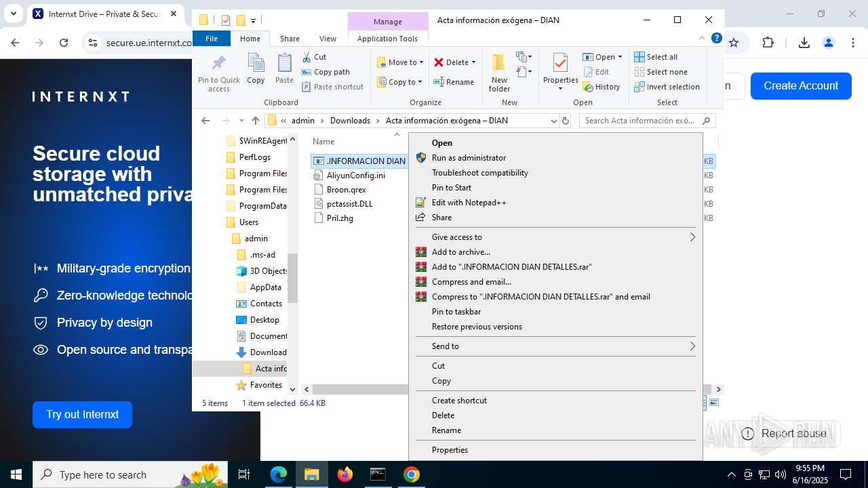
Task: Open recent locations dropdown arrow
Action: 241,121
